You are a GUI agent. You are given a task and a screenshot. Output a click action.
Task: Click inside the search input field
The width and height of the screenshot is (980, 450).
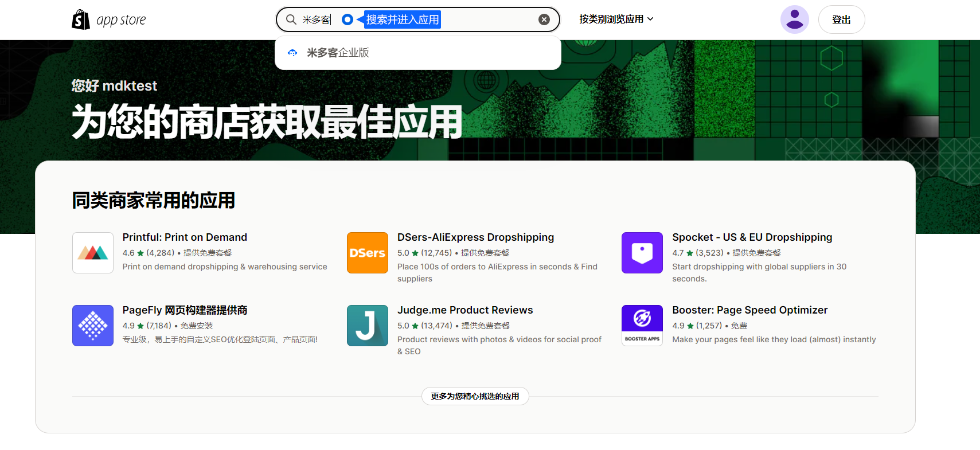487,19
